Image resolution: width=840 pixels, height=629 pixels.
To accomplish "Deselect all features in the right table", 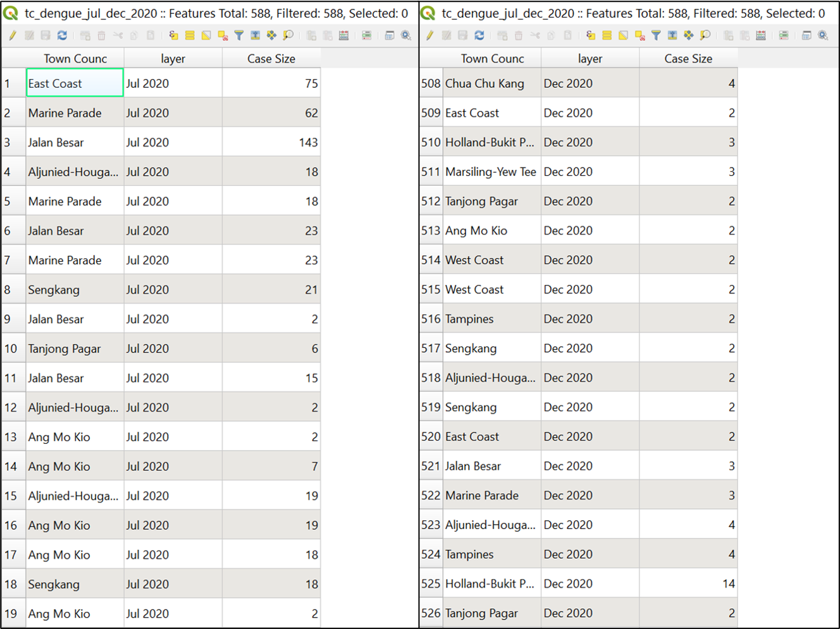I will coord(639,36).
